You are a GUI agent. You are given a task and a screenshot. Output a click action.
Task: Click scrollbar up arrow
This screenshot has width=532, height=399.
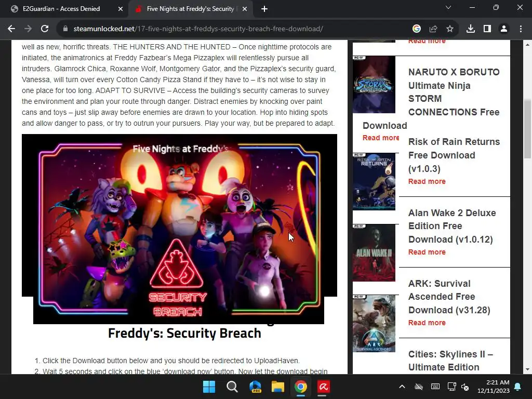527,45
